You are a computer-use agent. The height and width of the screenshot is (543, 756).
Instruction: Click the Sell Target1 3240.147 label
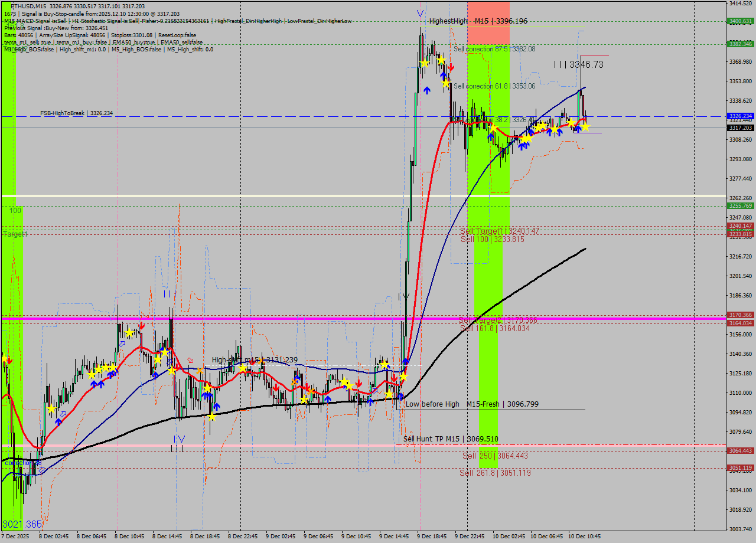tap(499, 231)
